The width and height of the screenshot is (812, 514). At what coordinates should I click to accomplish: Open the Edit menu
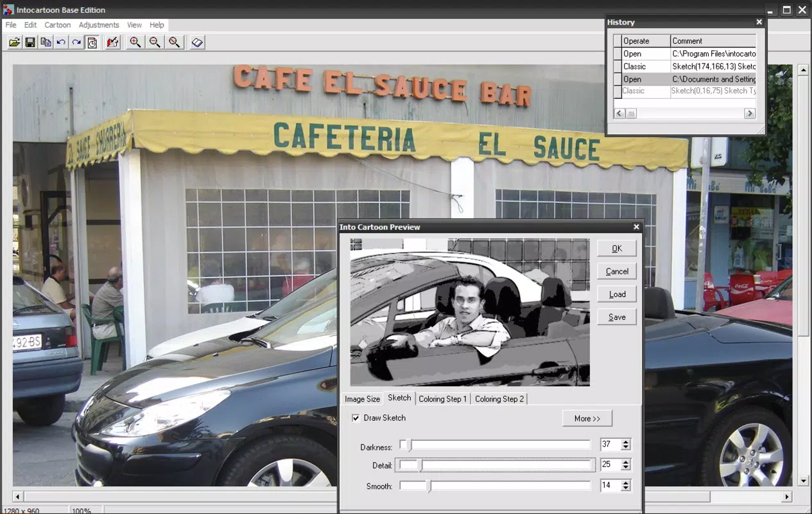(30, 25)
